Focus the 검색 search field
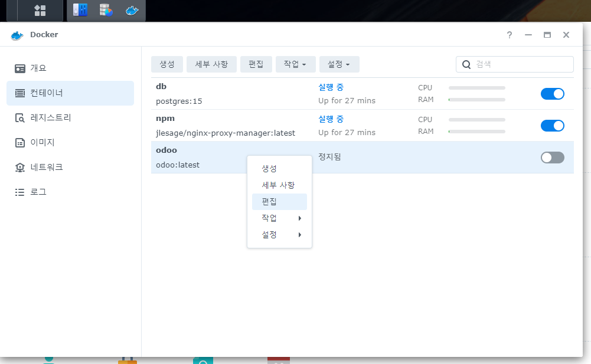 pos(514,64)
